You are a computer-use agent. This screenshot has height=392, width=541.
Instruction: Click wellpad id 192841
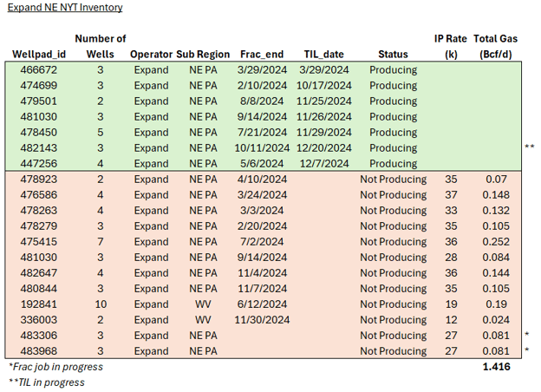(38, 304)
